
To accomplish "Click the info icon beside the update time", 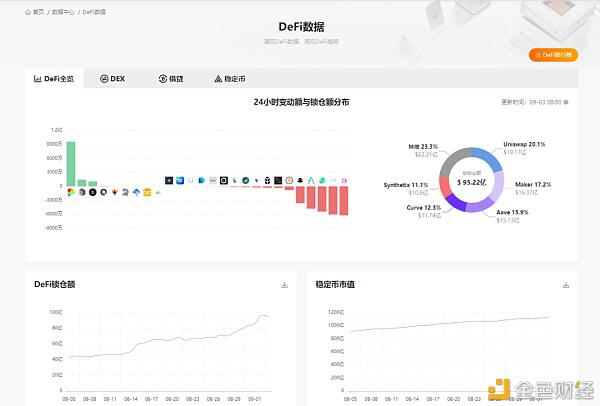I will 566,102.
